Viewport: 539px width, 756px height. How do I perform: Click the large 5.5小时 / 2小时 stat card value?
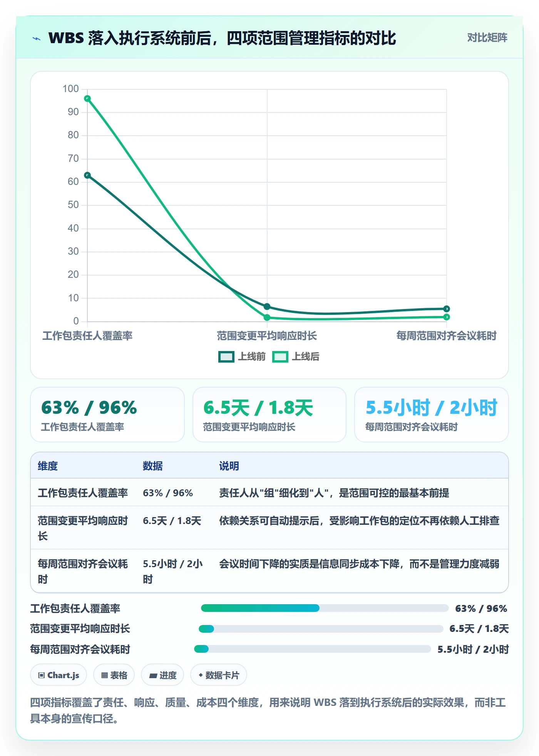point(431,408)
